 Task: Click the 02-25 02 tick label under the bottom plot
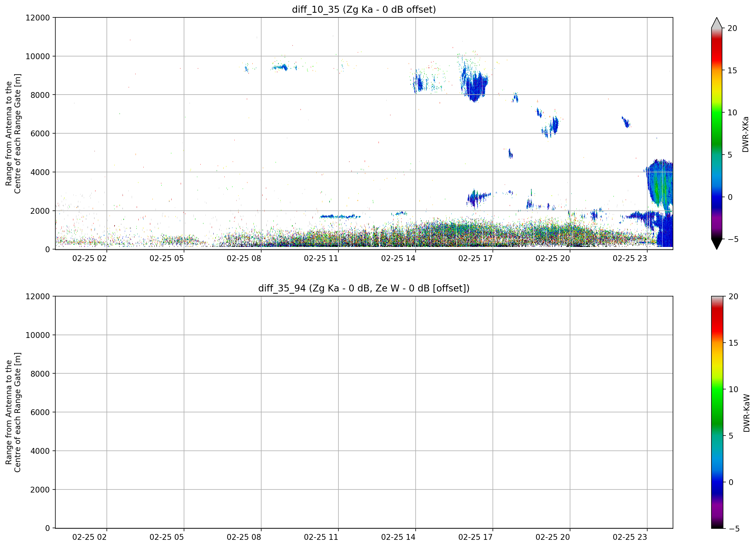click(x=89, y=537)
